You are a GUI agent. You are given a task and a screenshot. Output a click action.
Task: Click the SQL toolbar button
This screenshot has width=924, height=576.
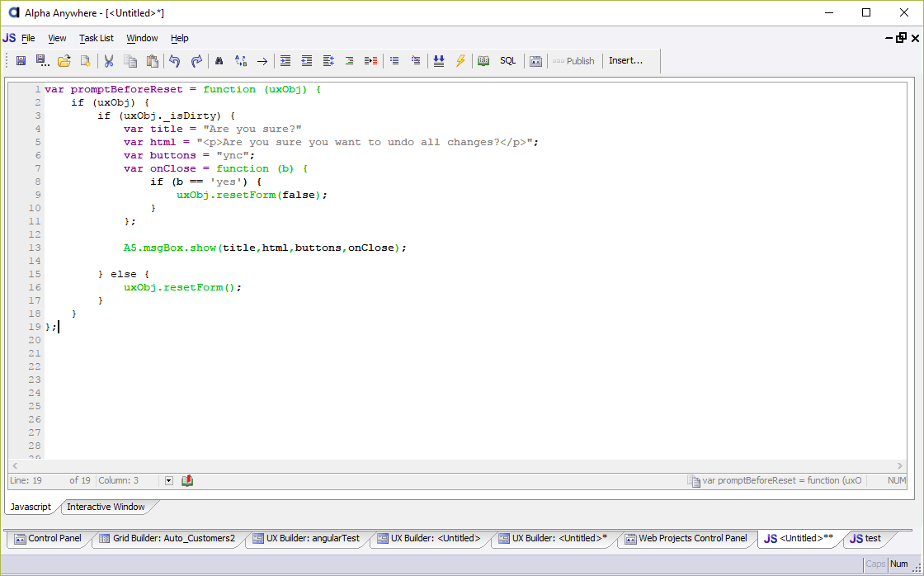tap(507, 61)
